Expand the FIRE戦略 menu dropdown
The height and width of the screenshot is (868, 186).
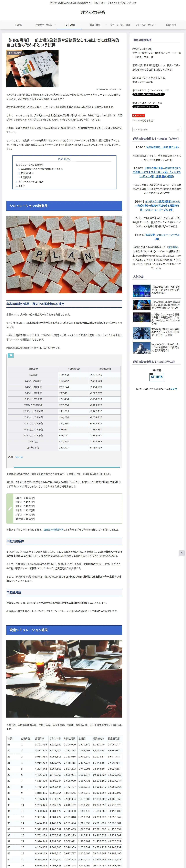pyautogui.click(x=70, y=25)
